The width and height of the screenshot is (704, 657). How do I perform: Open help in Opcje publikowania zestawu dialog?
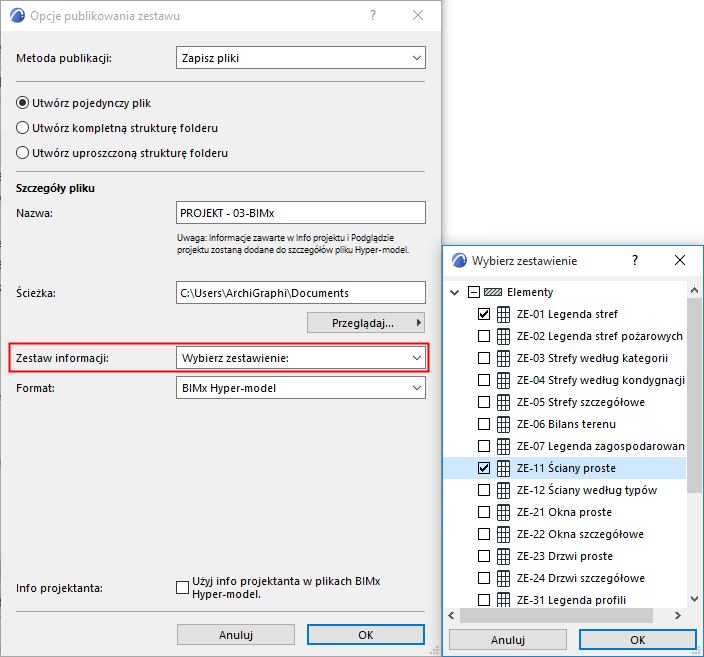pyautogui.click(x=373, y=16)
